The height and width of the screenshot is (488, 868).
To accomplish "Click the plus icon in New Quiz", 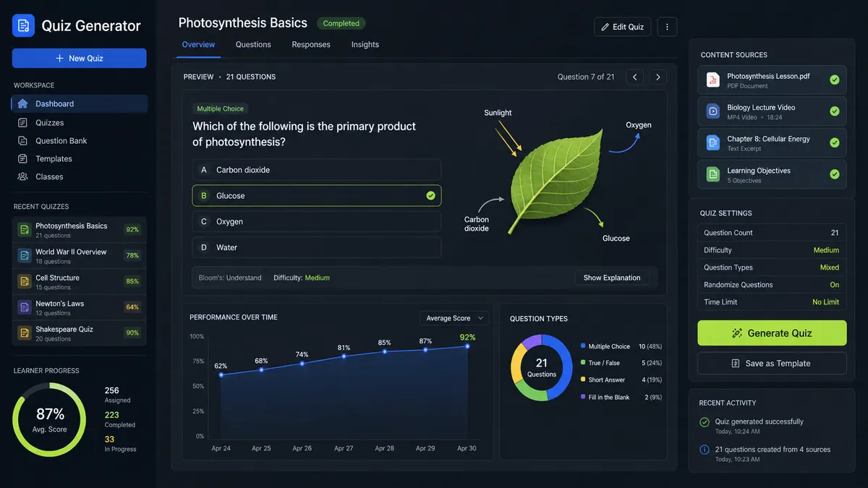I will [x=59, y=59].
